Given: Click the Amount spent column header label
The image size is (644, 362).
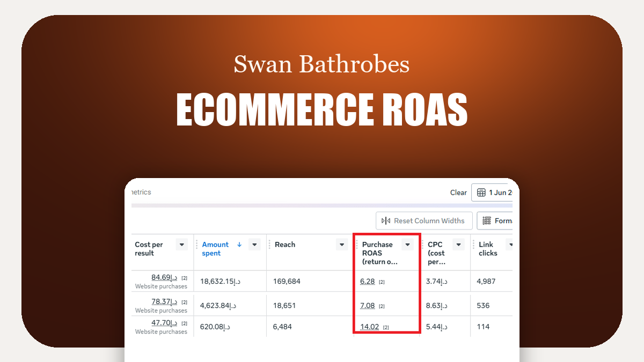Looking at the screenshot, I should tap(215, 249).
